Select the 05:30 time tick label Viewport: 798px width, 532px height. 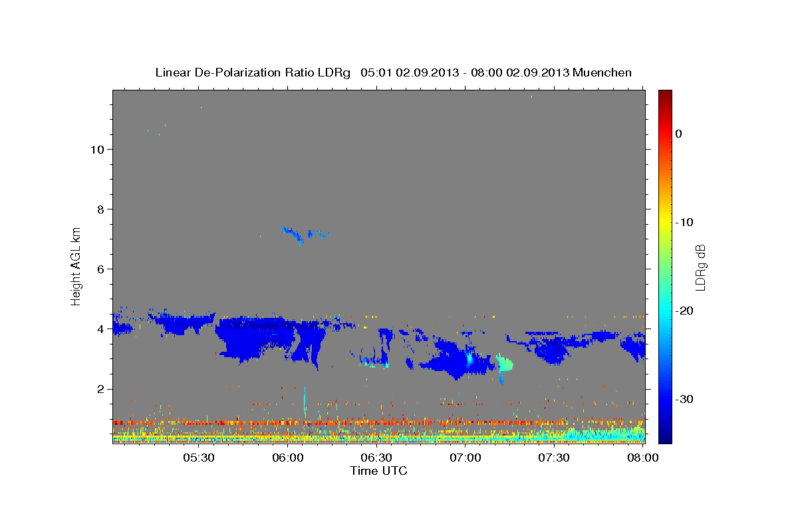[x=198, y=458]
